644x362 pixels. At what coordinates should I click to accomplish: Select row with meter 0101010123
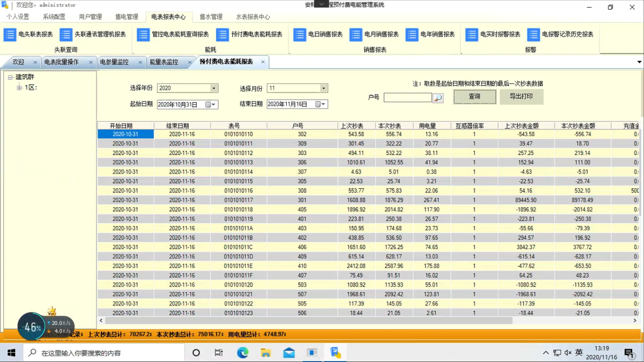click(368, 313)
